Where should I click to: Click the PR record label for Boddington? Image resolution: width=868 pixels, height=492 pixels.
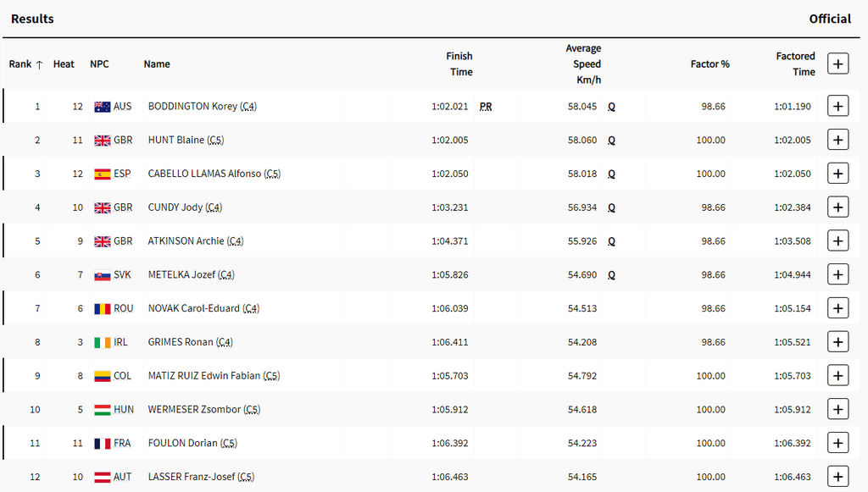click(x=485, y=107)
